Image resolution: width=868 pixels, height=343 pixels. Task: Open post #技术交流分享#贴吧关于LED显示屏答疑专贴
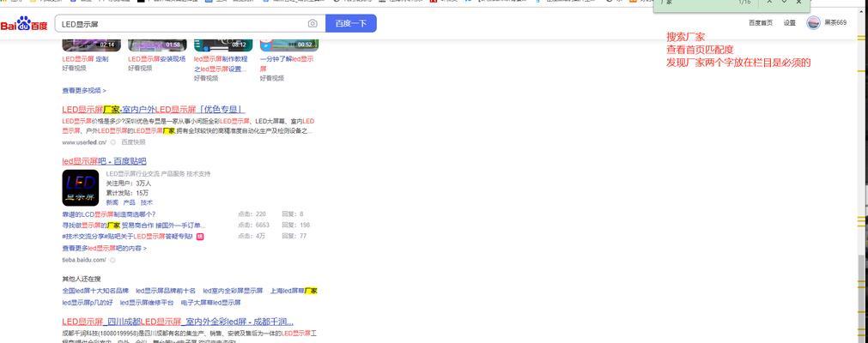click(127, 236)
